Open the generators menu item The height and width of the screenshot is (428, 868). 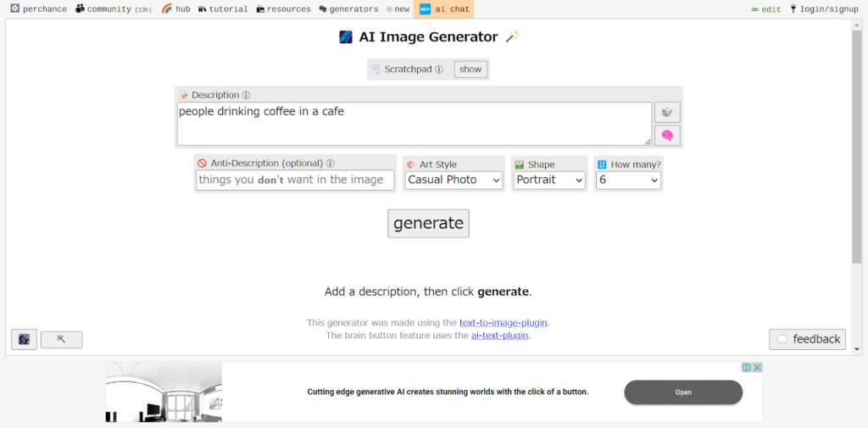point(348,9)
